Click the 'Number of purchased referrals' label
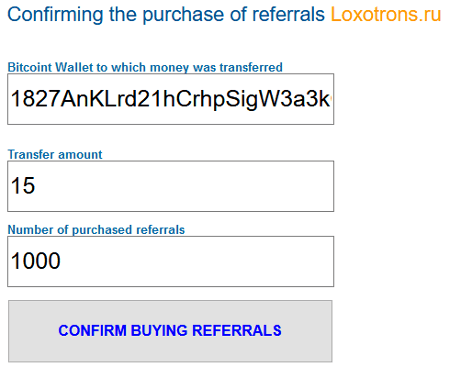450x367 pixels. pos(96,230)
